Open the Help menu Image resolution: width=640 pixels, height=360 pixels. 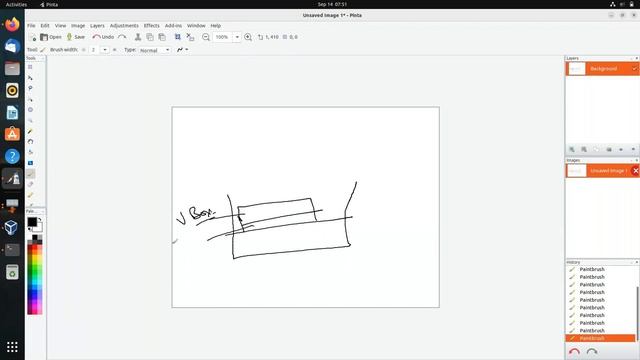point(216,26)
